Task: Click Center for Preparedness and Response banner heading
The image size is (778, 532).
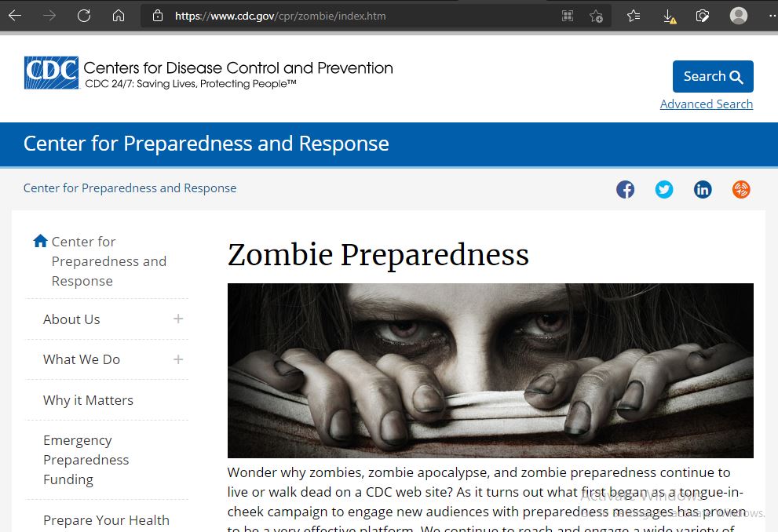Action: pyautogui.click(x=206, y=144)
